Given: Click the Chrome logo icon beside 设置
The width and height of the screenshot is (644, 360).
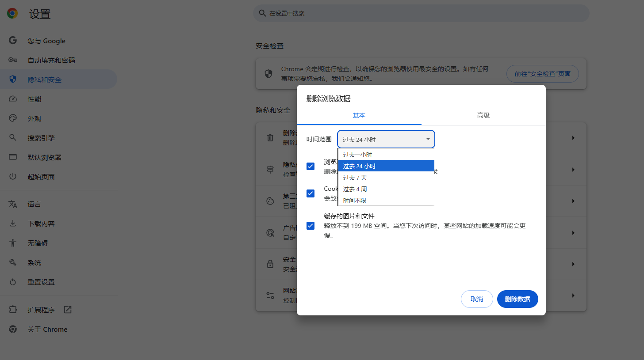Looking at the screenshot, I should tap(12, 14).
